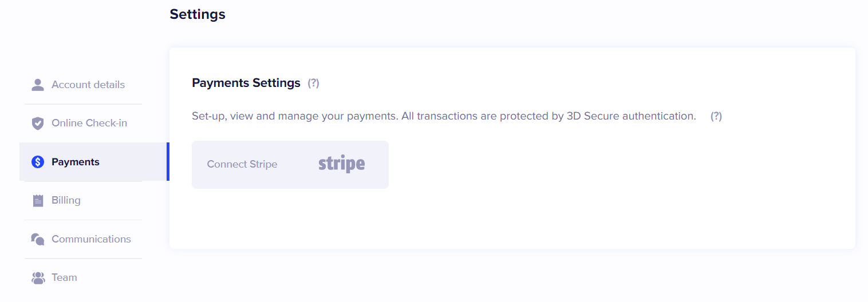Click the Settings page heading
The height and width of the screenshot is (302, 868).
click(198, 14)
